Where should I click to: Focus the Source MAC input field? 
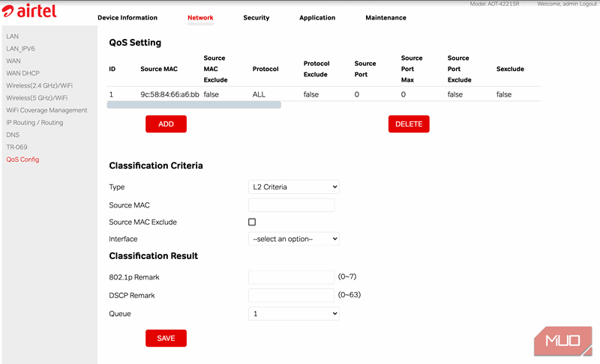coord(291,205)
